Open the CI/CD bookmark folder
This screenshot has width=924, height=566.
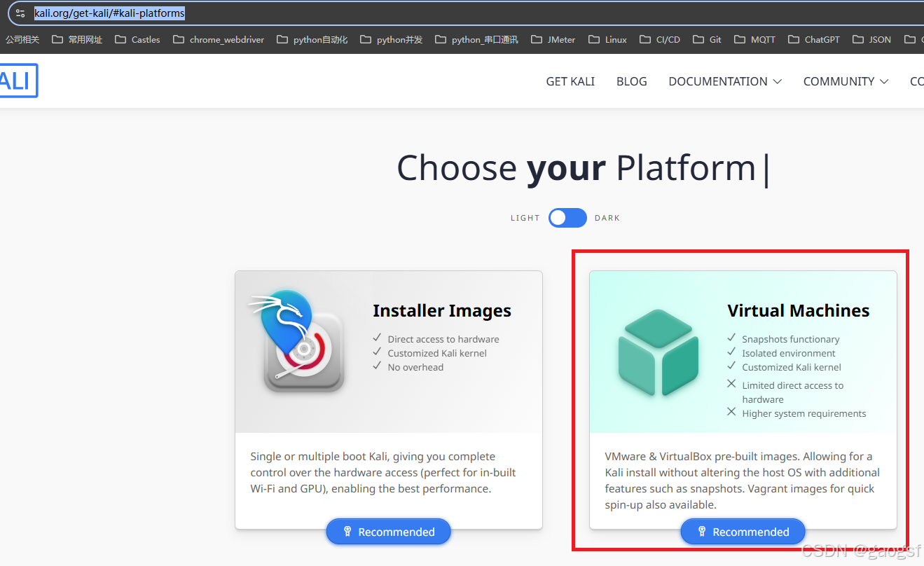660,40
